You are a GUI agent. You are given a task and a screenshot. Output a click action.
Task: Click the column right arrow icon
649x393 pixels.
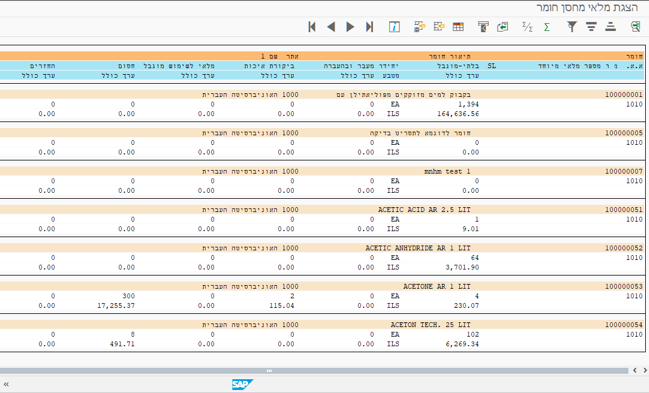click(x=350, y=27)
